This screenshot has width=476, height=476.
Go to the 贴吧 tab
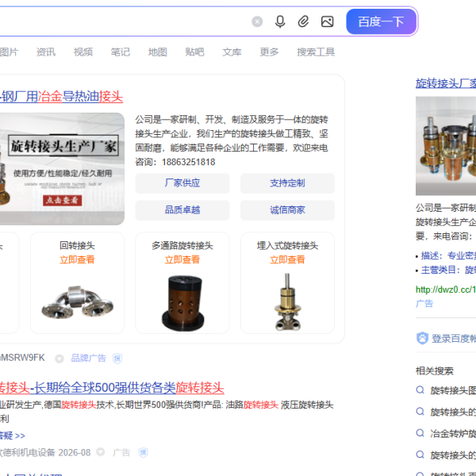(x=194, y=52)
